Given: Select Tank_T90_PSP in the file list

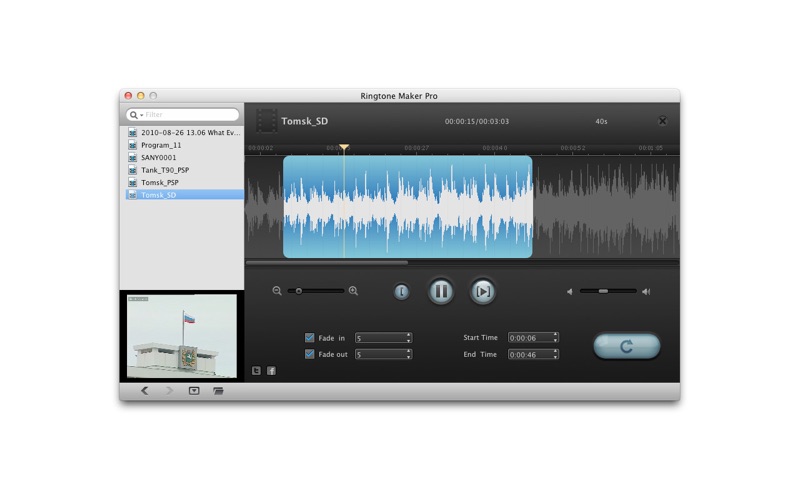Looking at the screenshot, I should pyautogui.click(x=184, y=170).
